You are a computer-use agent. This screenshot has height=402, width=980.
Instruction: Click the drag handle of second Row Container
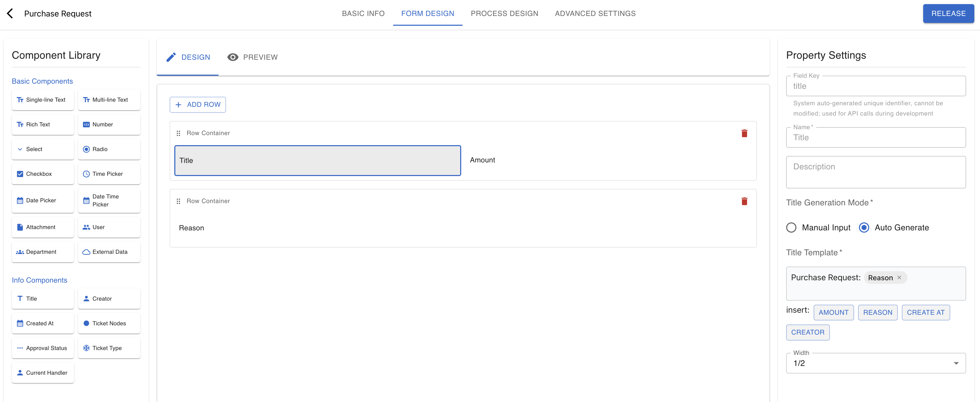pos(178,201)
